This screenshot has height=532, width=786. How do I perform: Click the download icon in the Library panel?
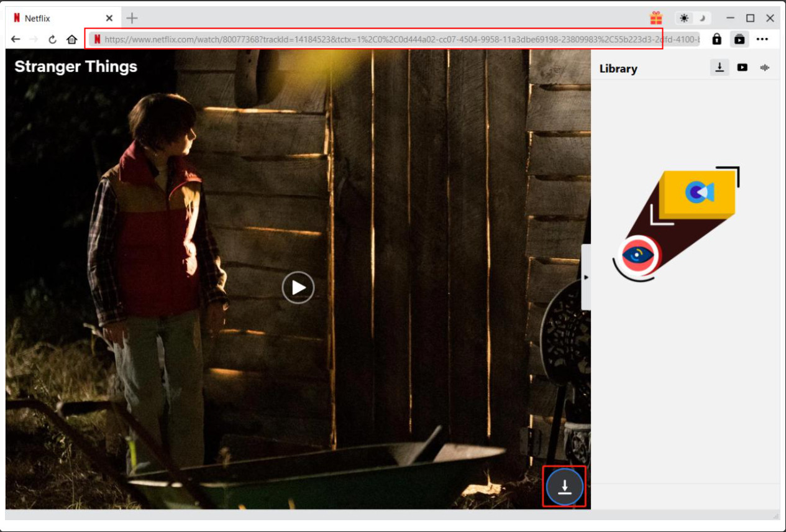[719, 67]
